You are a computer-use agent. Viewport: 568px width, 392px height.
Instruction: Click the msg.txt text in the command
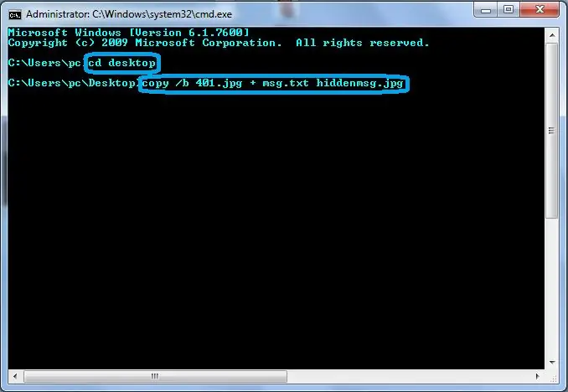286,84
